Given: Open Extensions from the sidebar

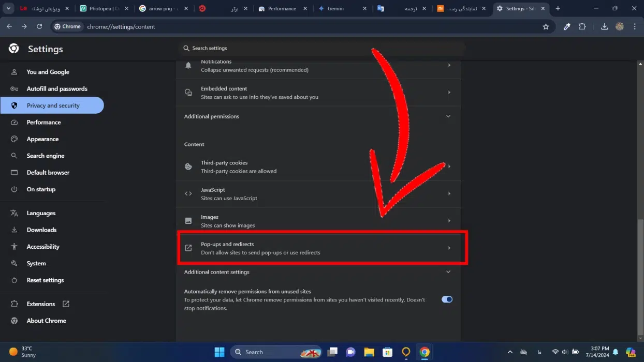Looking at the screenshot, I should 40,304.
